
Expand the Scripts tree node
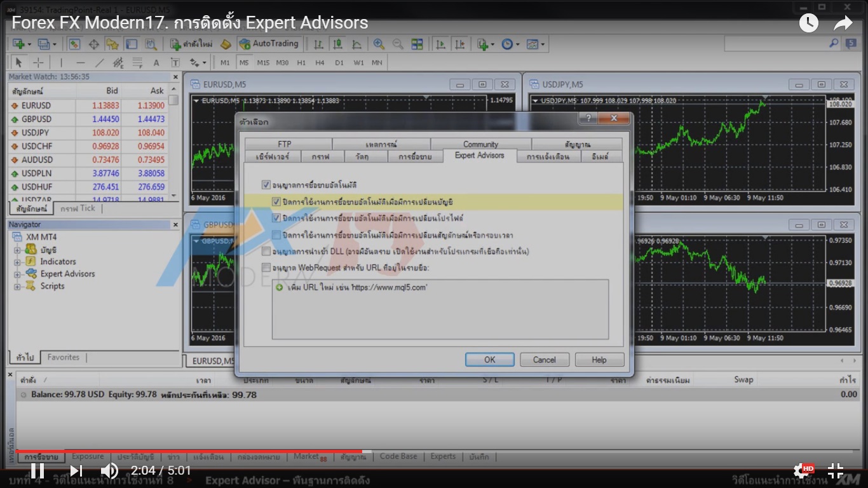[x=17, y=286]
